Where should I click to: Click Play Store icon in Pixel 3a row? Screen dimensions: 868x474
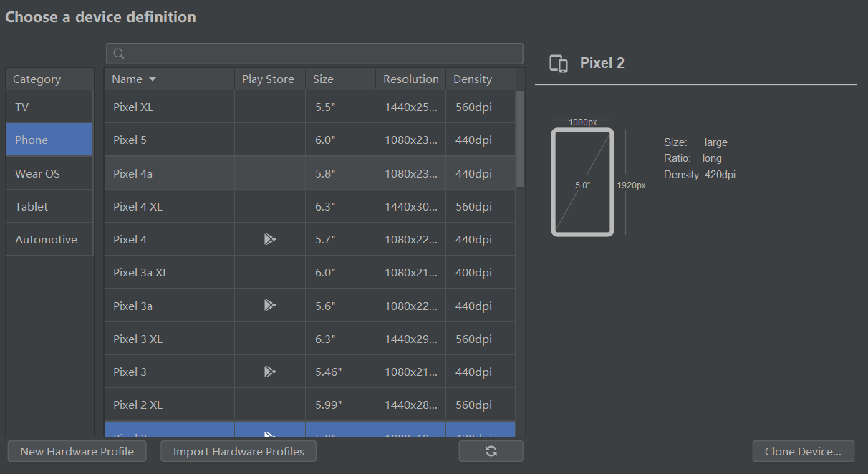[269, 306]
